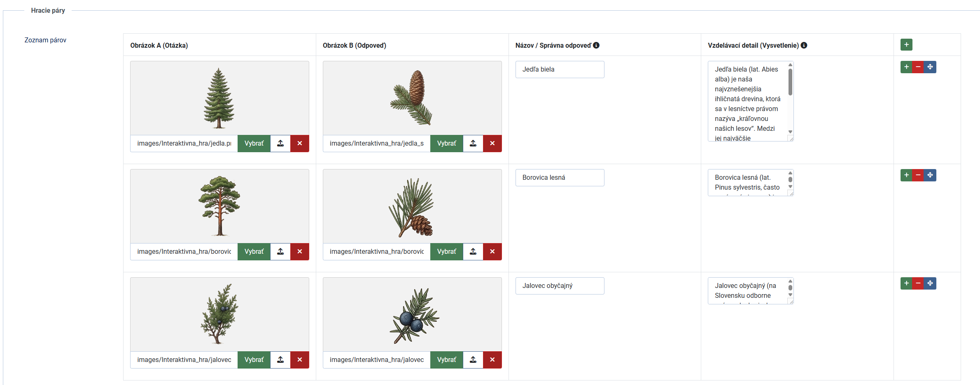This screenshot has height=385, width=980.
Task: Click scroll-down arrow in Jedľa biela explanation
Action: (790, 132)
